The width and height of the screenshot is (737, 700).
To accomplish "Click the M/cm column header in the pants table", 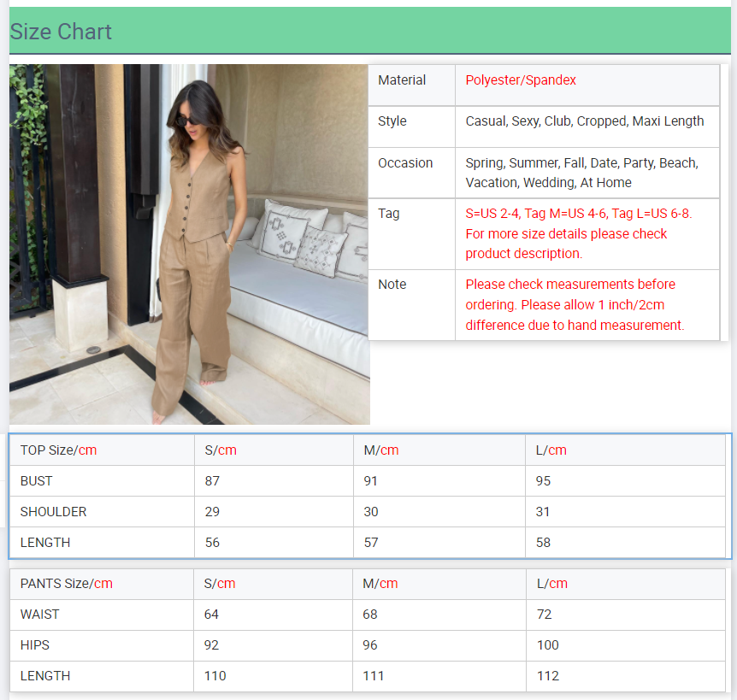I will click(x=380, y=584).
